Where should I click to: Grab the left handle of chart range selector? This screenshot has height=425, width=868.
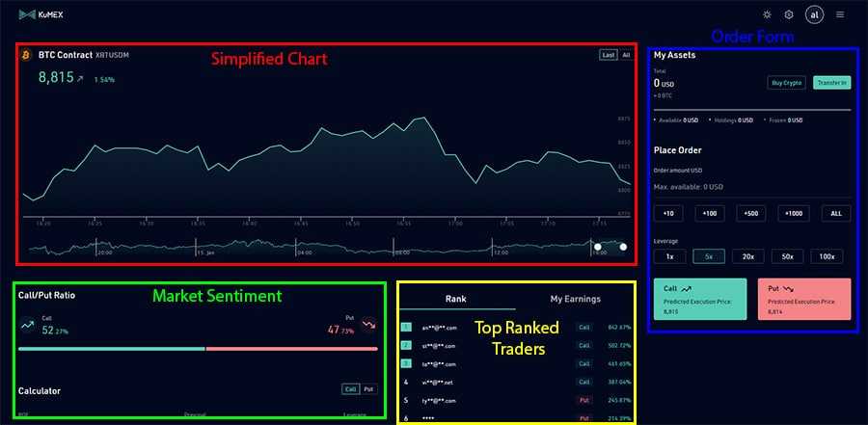[x=597, y=247]
